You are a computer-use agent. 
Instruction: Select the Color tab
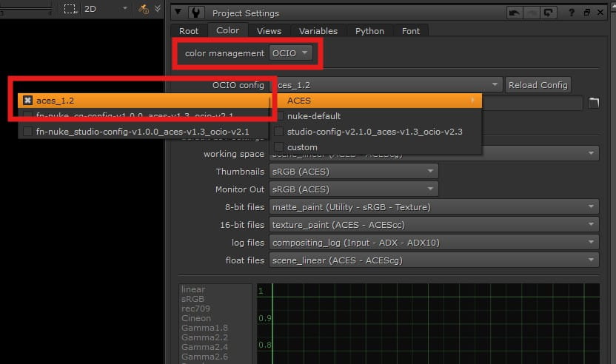click(228, 30)
